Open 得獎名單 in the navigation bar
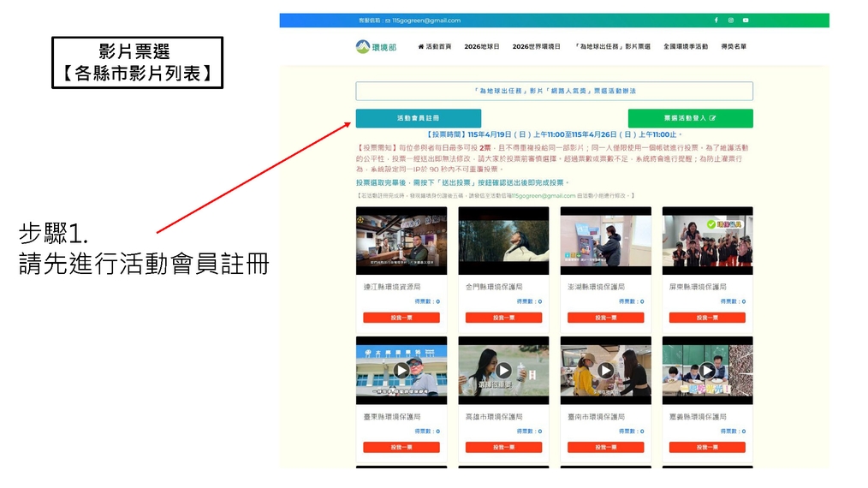 click(x=734, y=46)
